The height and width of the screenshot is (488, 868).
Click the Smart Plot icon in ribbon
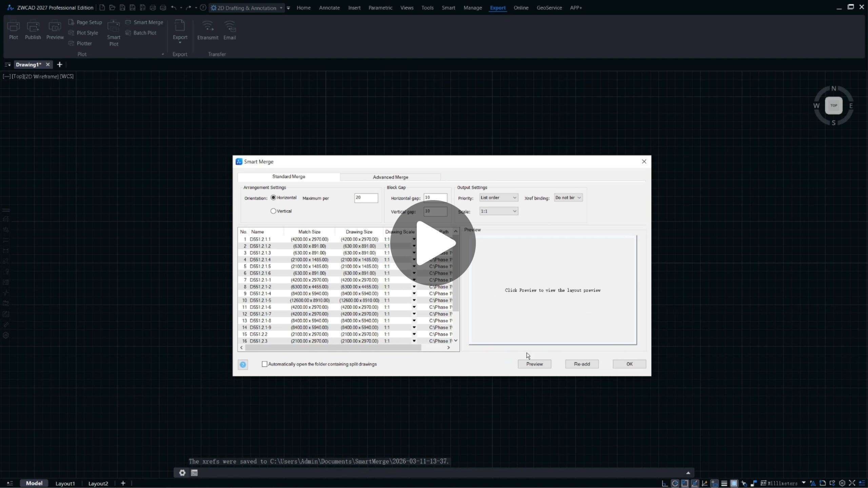point(113,33)
